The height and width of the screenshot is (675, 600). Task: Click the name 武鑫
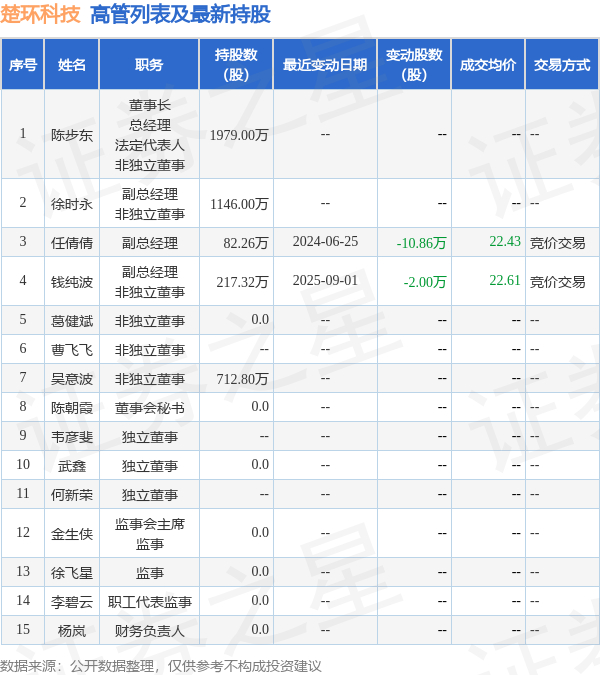coord(72,466)
